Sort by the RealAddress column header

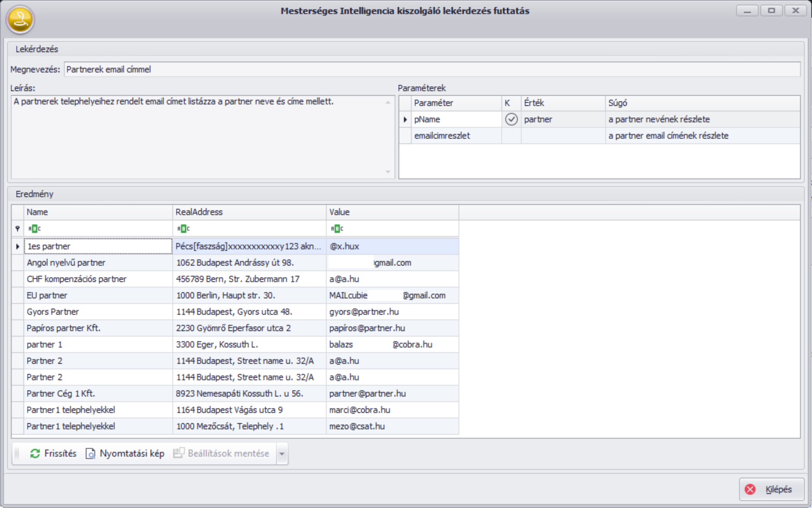250,212
